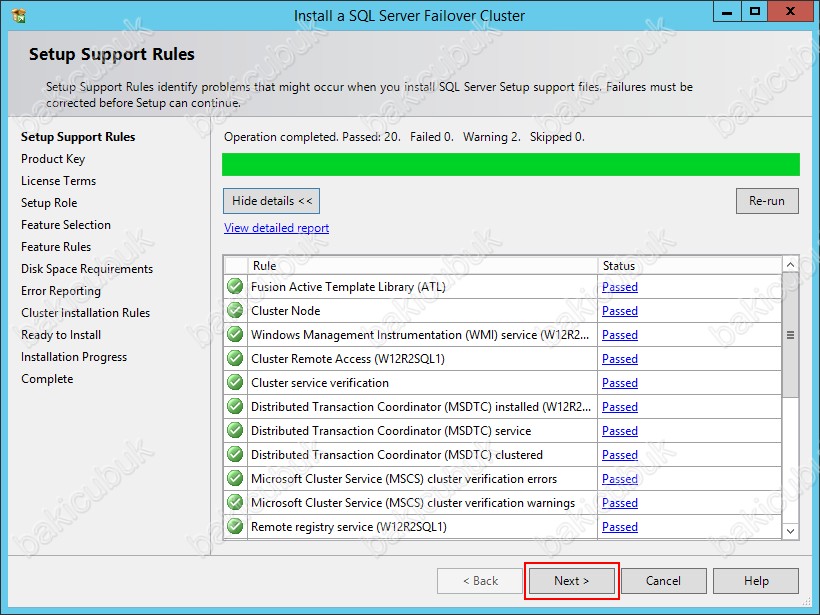
Task: Open Passed status for MSCS verification warnings
Action: (620, 504)
